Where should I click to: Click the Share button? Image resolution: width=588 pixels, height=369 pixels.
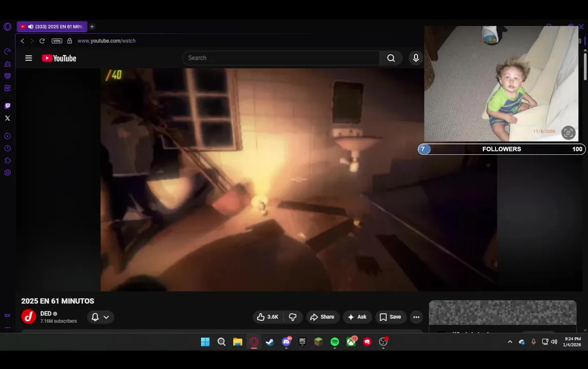click(x=323, y=317)
